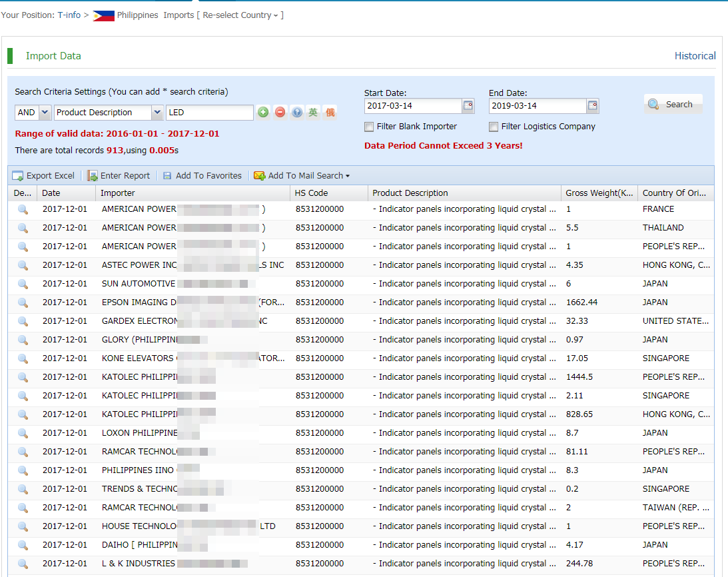The image size is (728, 577).
Task: Click the LED search keyword field
Action: tap(209, 113)
